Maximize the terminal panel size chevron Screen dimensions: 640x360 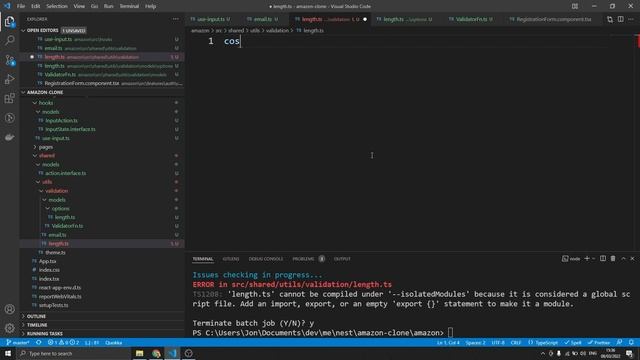[623, 258]
